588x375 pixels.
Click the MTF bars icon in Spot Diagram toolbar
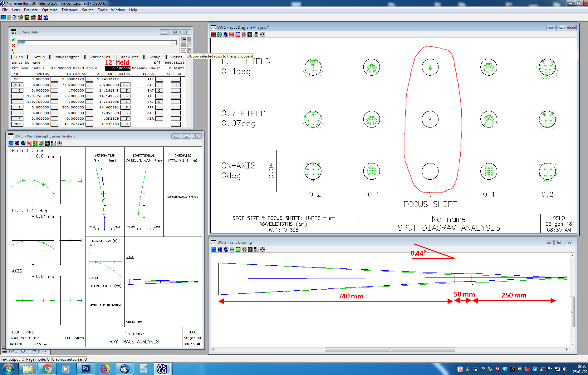(256, 35)
